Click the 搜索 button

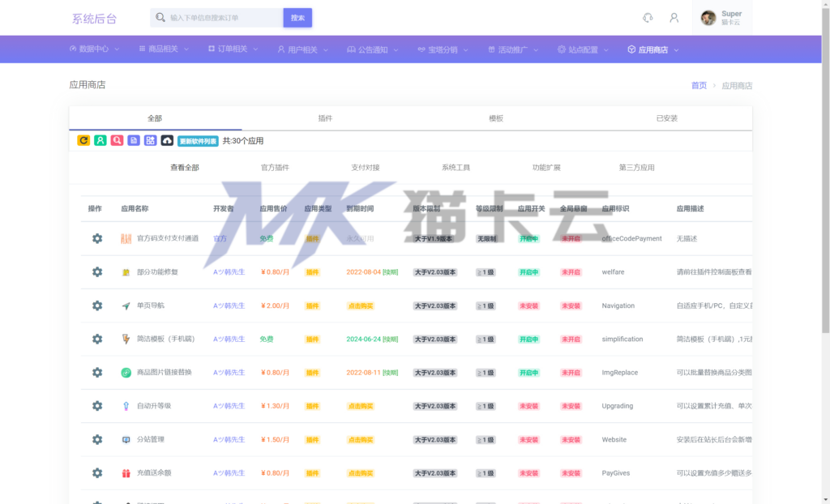coord(297,18)
